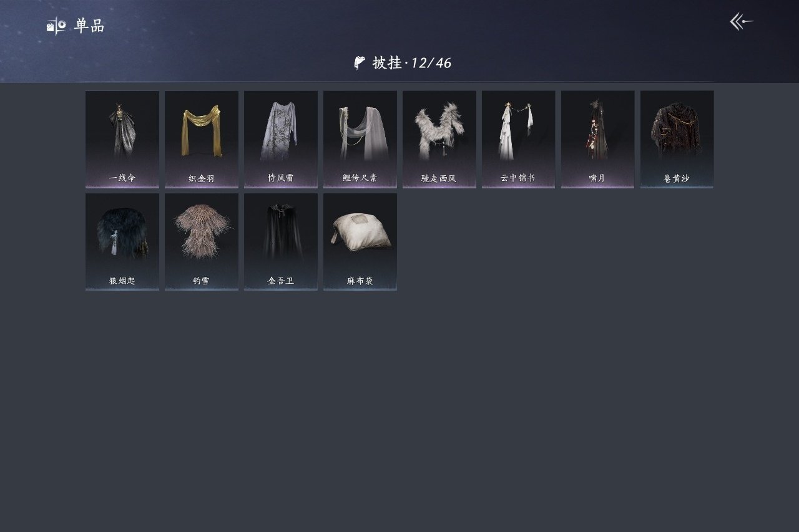
Task: Click the 披挂·12/46 collection counter
Action: click(411, 62)
